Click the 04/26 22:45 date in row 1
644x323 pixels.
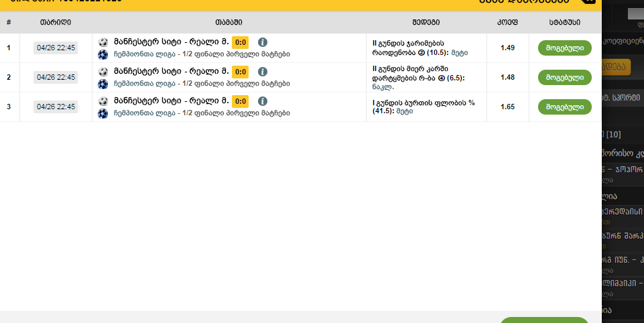point(56,48)
